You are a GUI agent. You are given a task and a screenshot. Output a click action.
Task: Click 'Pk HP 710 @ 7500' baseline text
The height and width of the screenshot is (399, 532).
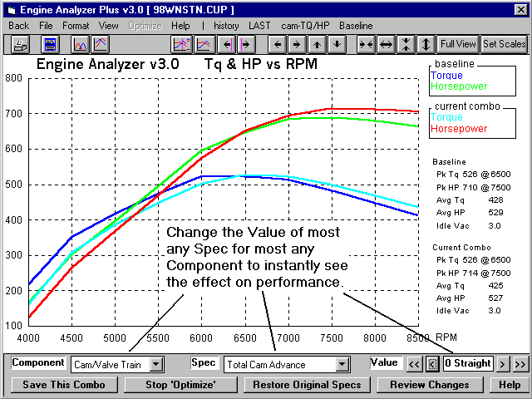coord(473,188)
